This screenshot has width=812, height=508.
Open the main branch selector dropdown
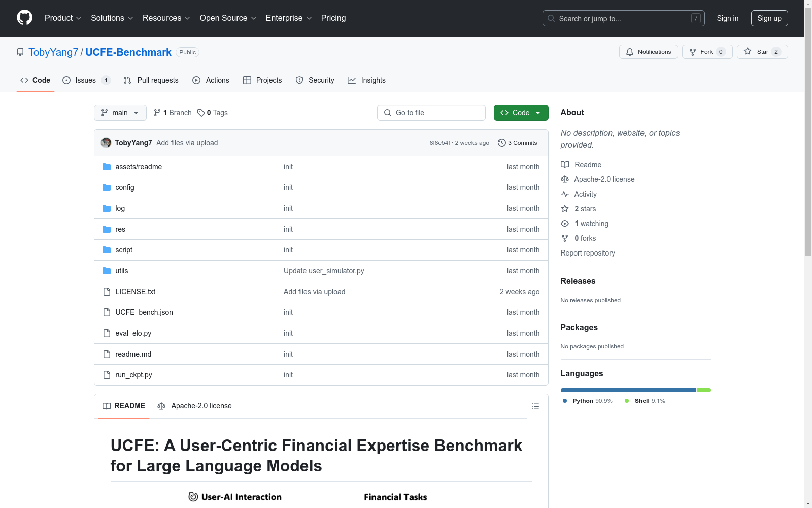click(120, 113)
